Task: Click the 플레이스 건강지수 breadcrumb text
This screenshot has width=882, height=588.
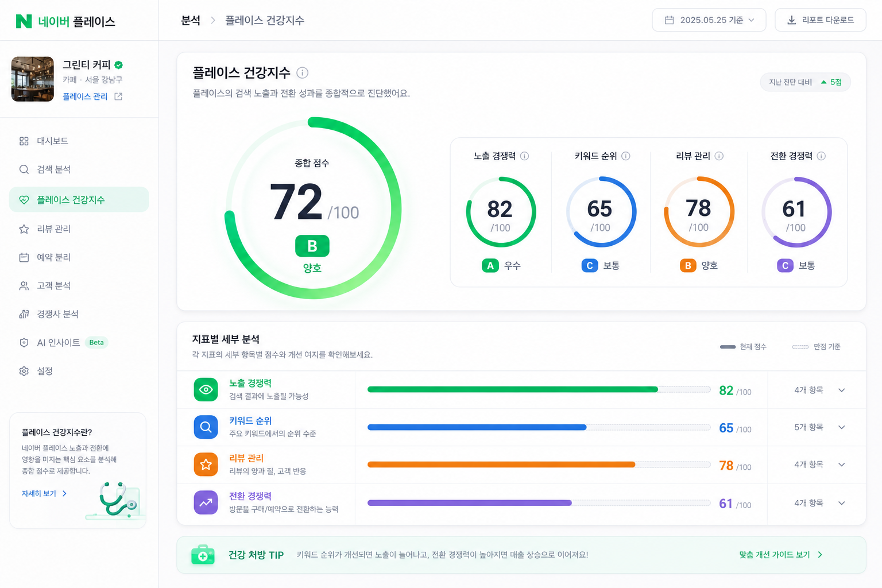Action: click(265, 21)
